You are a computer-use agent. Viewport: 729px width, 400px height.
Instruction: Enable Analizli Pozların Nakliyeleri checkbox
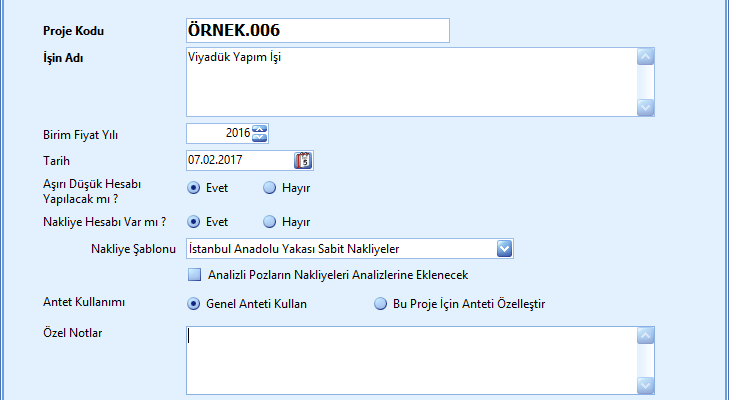click(194, 274)
